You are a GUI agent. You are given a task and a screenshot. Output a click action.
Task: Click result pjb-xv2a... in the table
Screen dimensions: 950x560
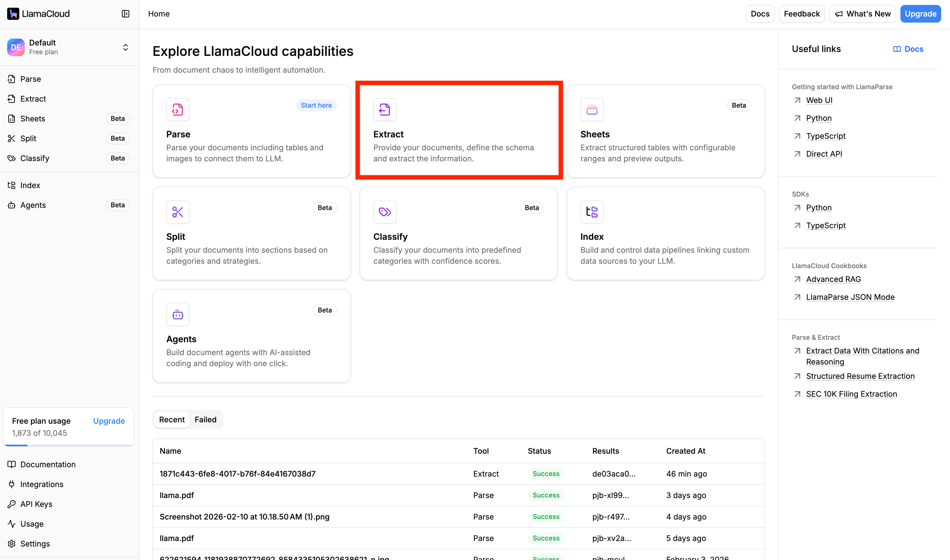click(x=612, y=539)
